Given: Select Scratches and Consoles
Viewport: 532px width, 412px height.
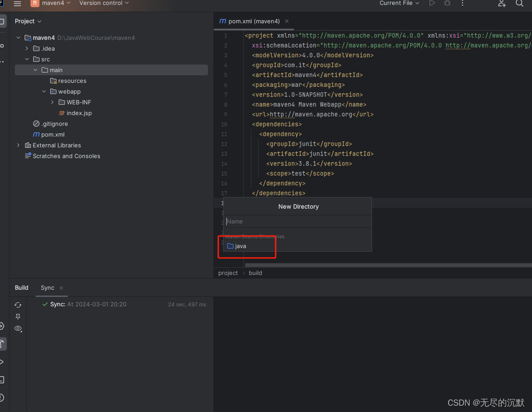Looking at the screenshot, I should pyautogui.click(x=62, y=156).
